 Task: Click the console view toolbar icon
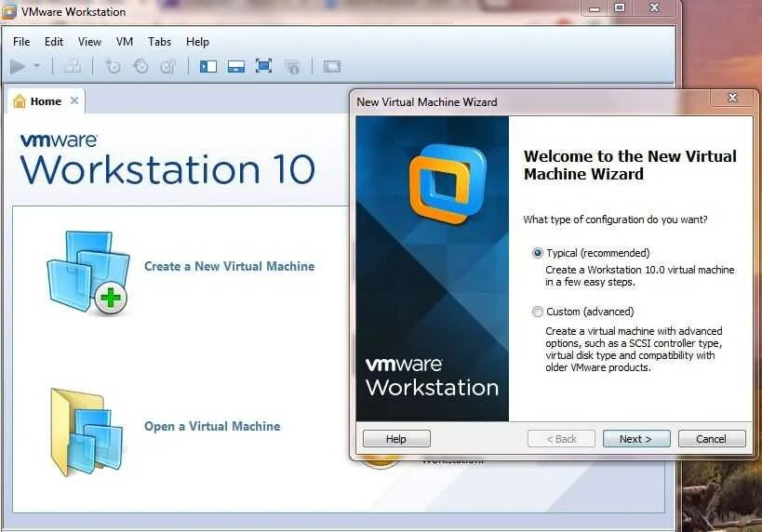332,66
